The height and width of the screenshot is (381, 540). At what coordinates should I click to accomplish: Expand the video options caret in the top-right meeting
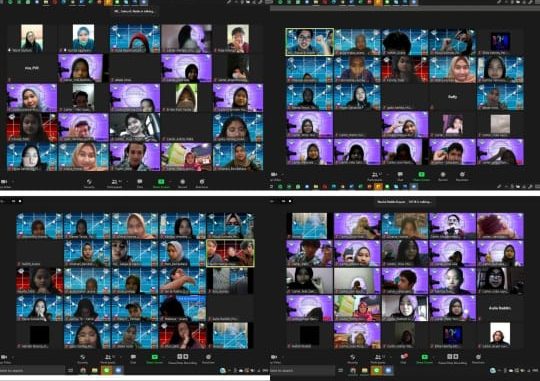coord(282,175)
